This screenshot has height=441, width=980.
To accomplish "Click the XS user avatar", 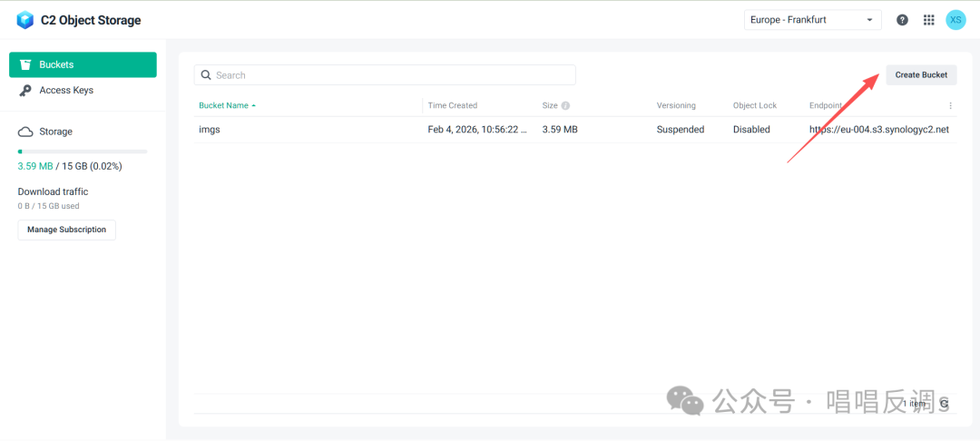I will (x=955, y=20).
